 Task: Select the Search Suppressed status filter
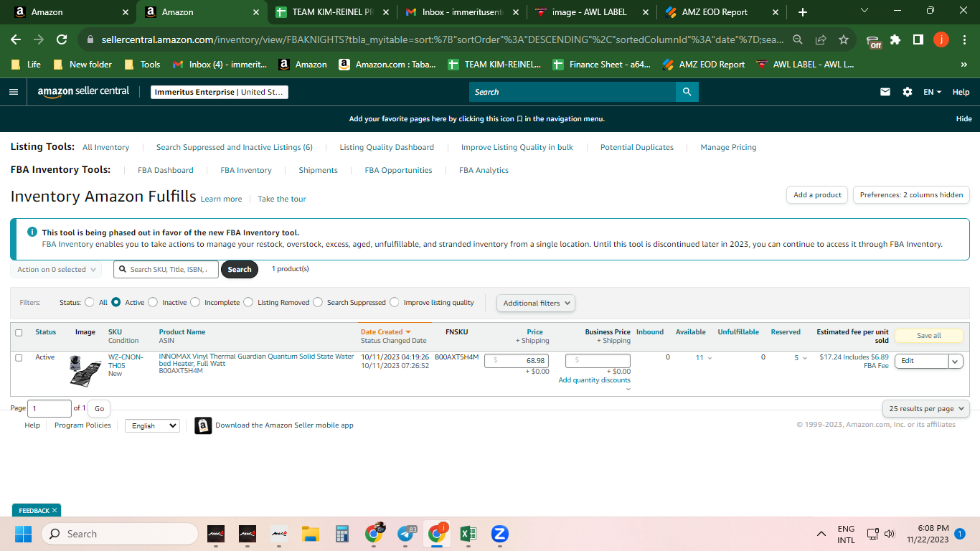point(318,303)
